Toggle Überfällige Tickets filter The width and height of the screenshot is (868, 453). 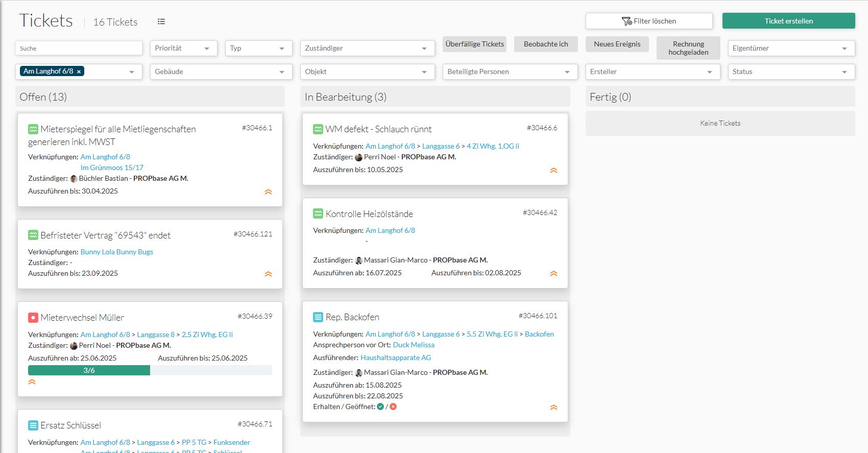474,44
